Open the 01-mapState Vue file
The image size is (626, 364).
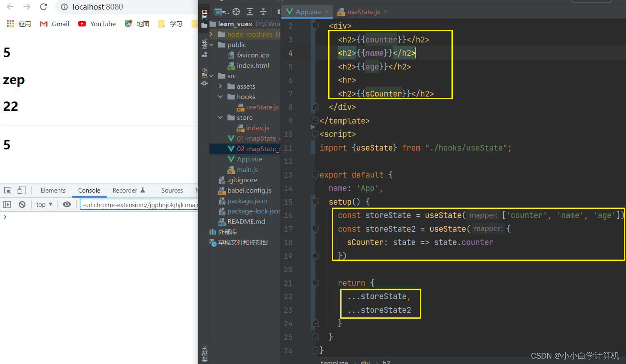[x=253, y=138]
